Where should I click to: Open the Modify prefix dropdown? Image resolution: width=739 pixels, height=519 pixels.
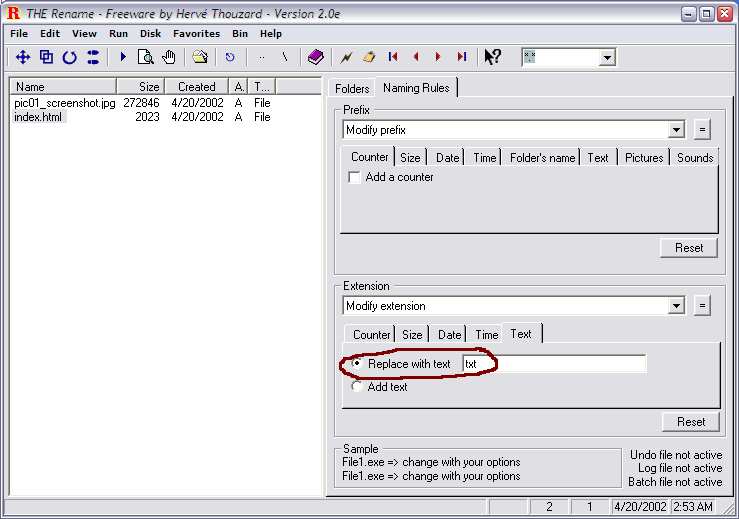pyautogui.click(x=676, y=130)
